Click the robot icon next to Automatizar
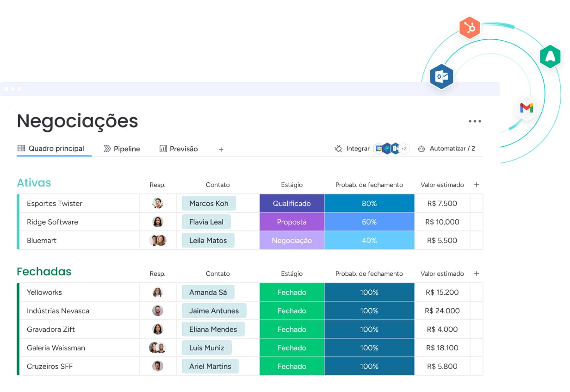 point(421,149)
